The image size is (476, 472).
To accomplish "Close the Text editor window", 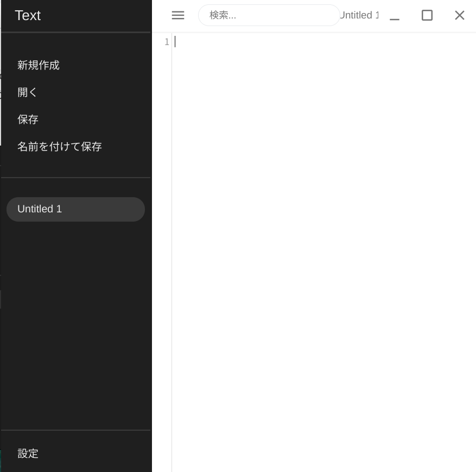I will [x=460, y=15].
